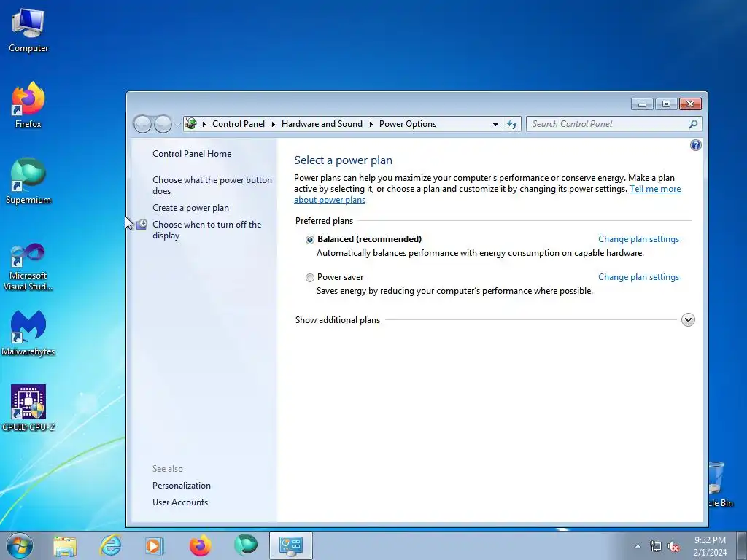Expand the arrow after the Hardware and Sound breadcrumb

[371, 124]
